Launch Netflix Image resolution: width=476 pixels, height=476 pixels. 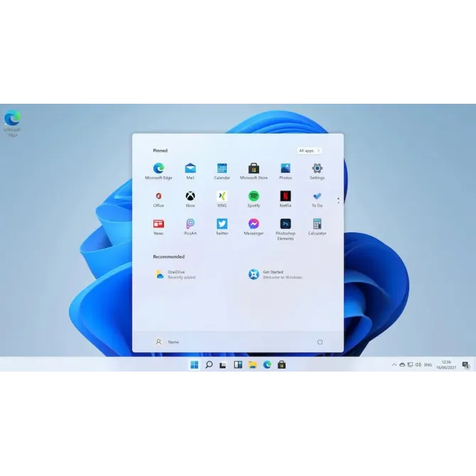point(286,199)
